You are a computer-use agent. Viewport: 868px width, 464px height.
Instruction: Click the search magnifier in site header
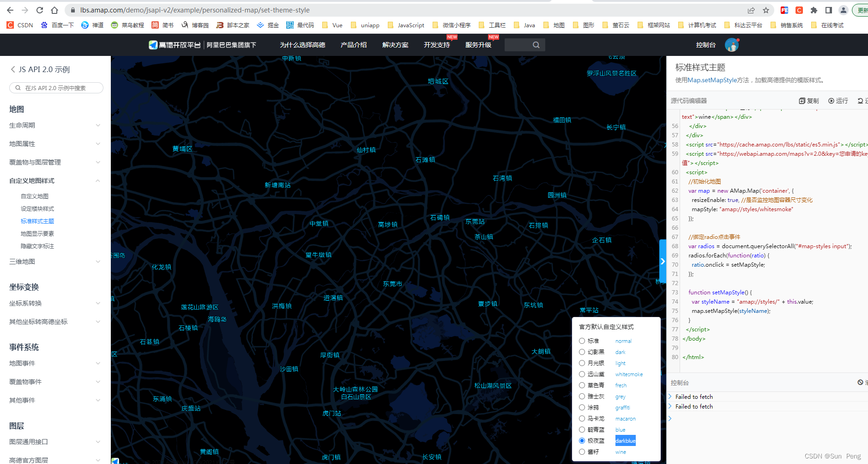536,45
